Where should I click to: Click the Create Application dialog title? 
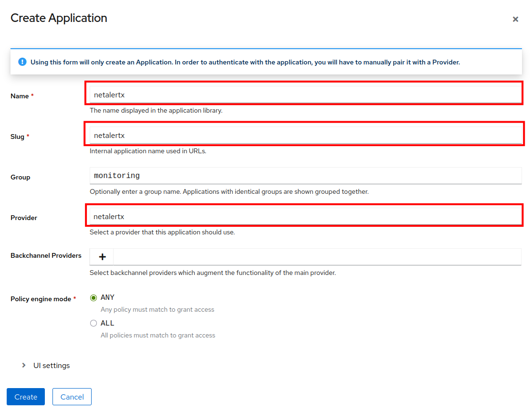59,18
